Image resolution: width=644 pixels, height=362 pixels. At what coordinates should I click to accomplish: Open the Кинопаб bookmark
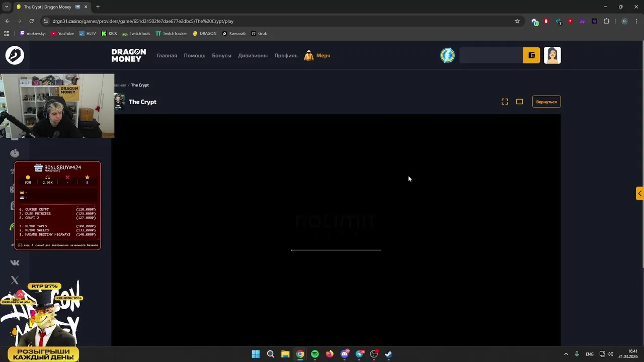(x=234, y=34)
